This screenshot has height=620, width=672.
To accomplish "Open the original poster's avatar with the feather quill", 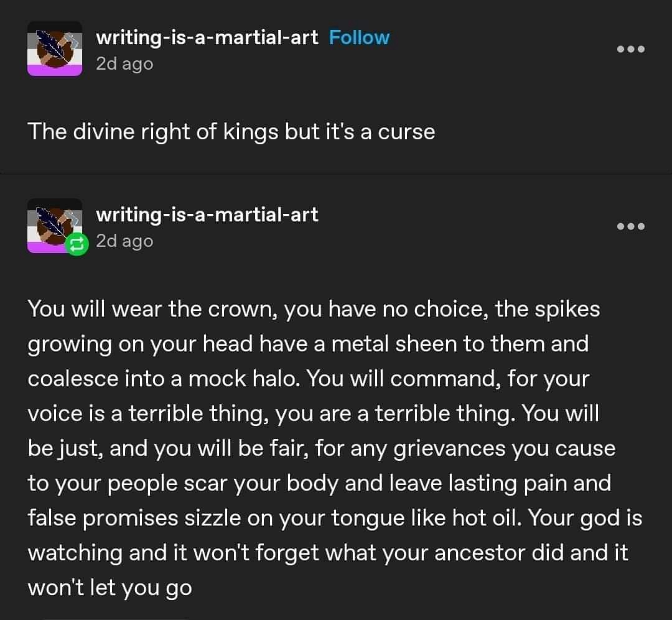I will pyautogui.click(x=55, y=49).
